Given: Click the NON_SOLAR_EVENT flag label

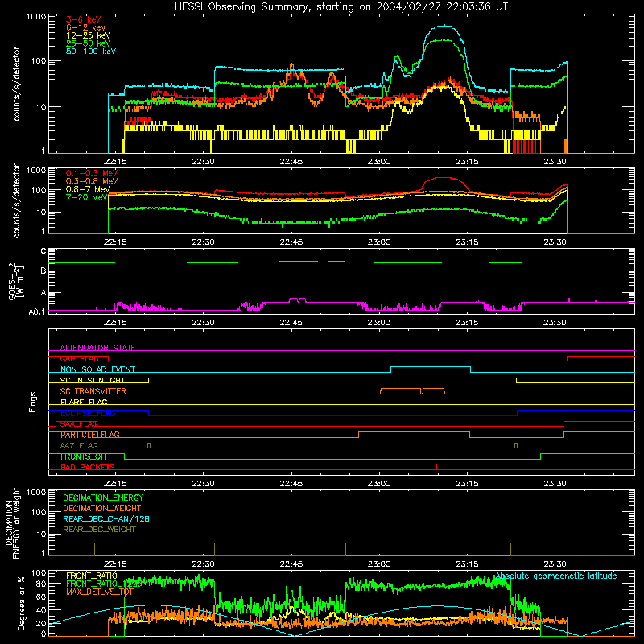Looking at the screenshot, I should [x=97, y=369].
